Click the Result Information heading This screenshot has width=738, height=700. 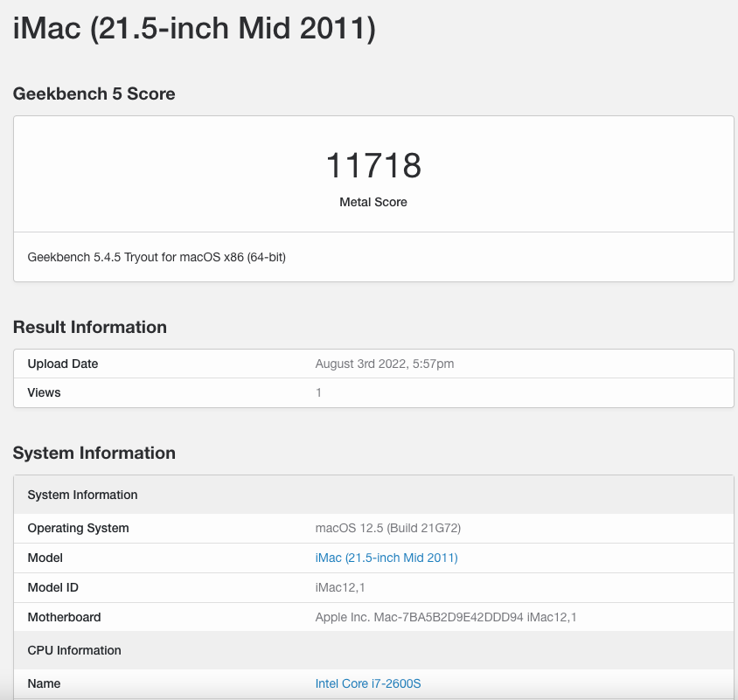coord(89,327)
